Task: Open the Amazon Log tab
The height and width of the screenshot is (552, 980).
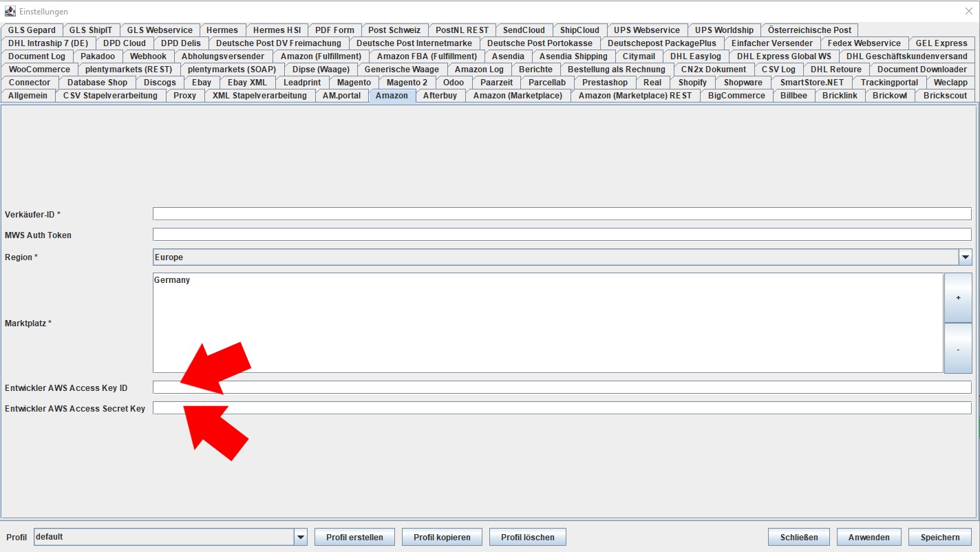Action: coord(479,70)
